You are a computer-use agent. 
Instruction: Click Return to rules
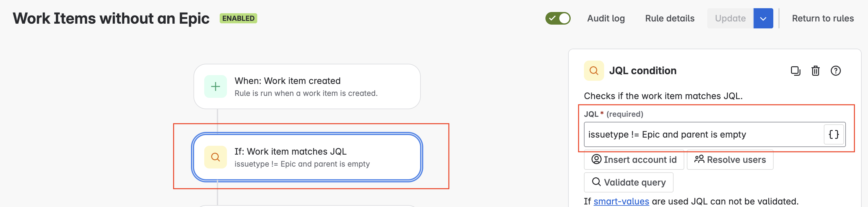(x=823, y=18)
